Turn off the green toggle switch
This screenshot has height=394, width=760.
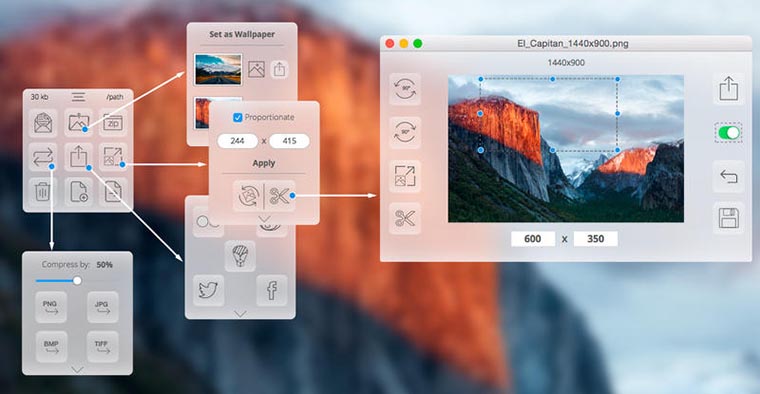(x=728, y=133)
